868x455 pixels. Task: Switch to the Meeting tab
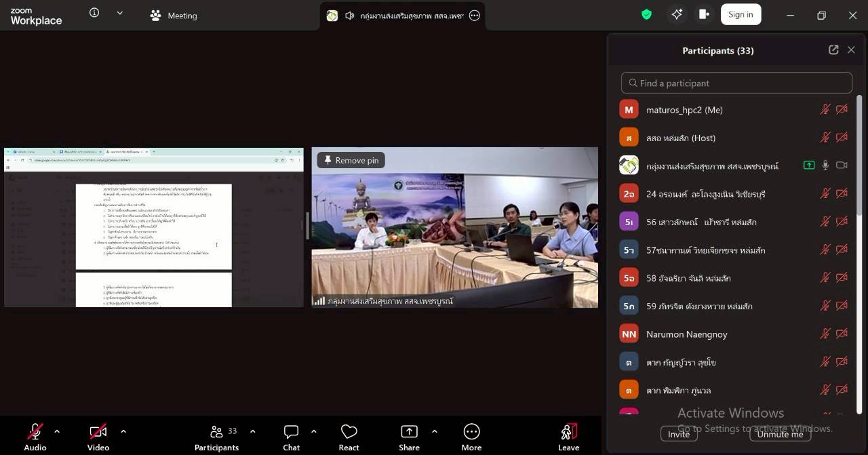(174, 16)
